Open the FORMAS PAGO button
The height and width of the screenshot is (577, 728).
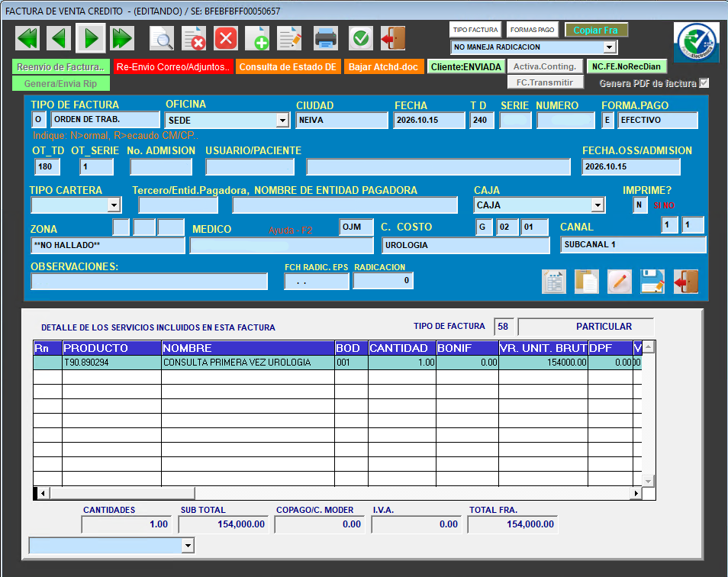(x=532, y=31)
